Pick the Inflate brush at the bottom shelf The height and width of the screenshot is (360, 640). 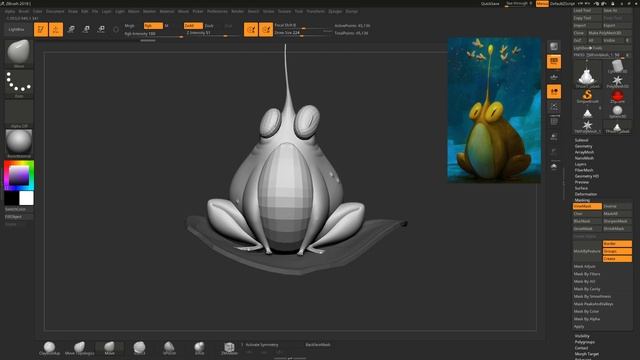coord(199,348)
